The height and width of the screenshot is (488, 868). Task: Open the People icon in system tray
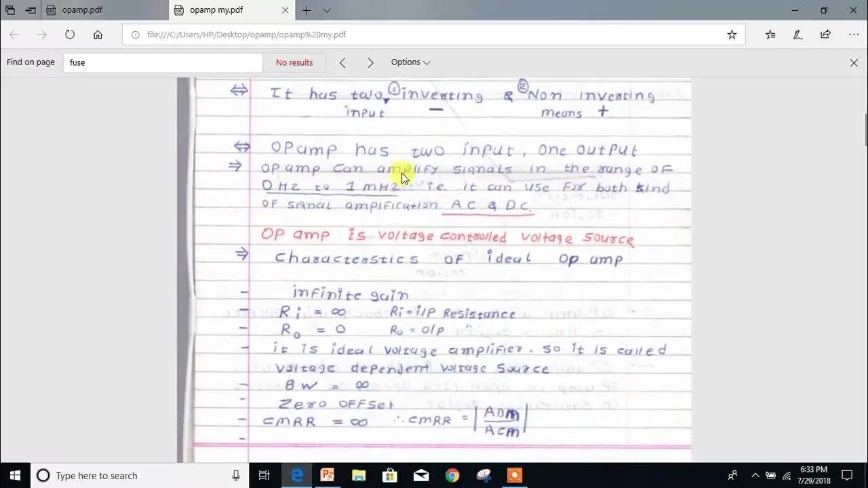click(732, 475)
